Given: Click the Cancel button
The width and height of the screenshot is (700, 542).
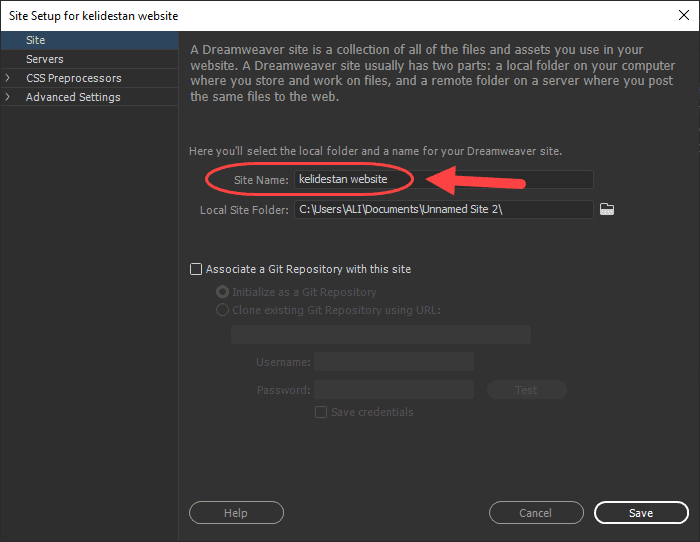Looking at the screenshot, I should pyautogui.click(x=536, y=513).
